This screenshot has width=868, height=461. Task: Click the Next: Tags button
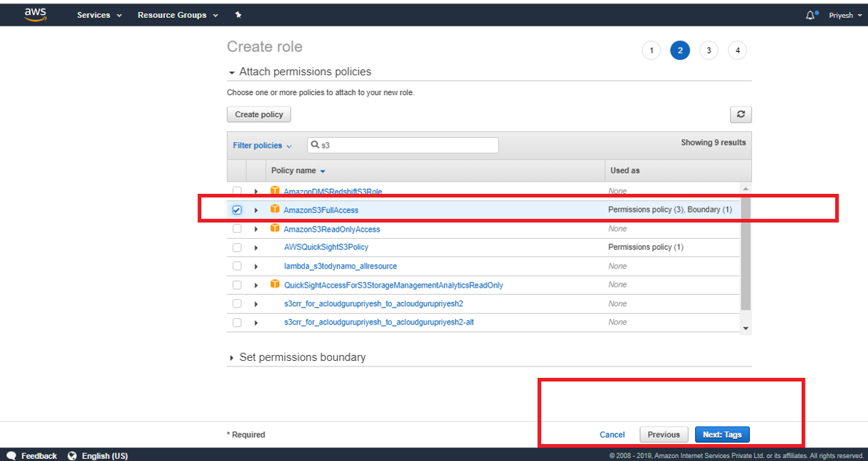(x=722, y=435)
